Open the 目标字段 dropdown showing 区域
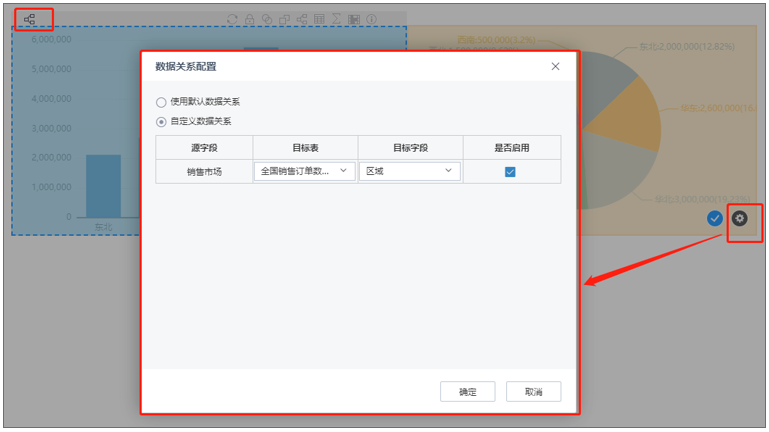Screen dimensions: 769x432 click(x=410, y=171)
